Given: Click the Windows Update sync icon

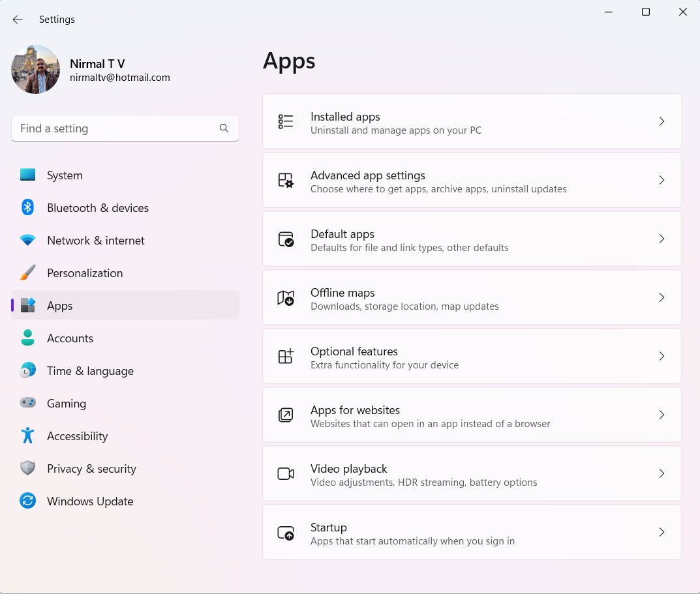Looking at the screenshot, I should click(x=27, y=501).
